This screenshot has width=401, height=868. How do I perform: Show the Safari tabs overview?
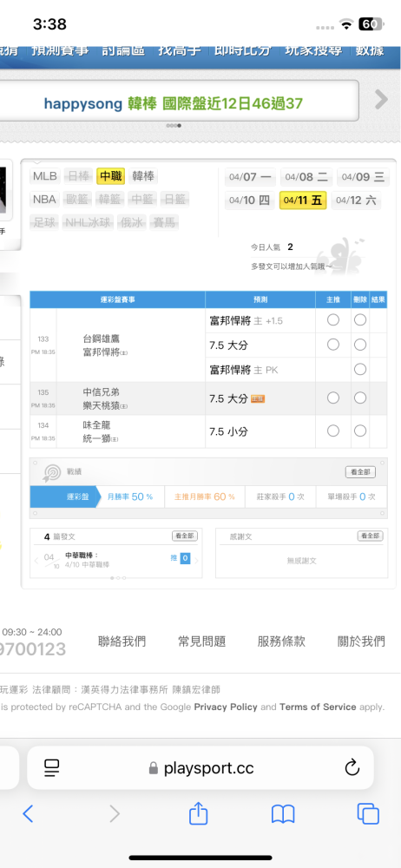coord(368,814)
